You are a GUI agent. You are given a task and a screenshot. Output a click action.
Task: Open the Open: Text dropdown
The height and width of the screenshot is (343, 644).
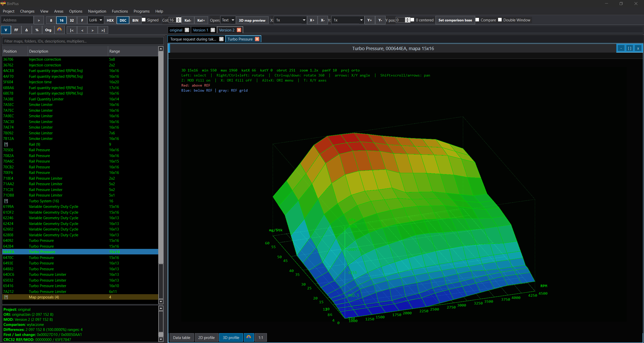click(228, 20)
